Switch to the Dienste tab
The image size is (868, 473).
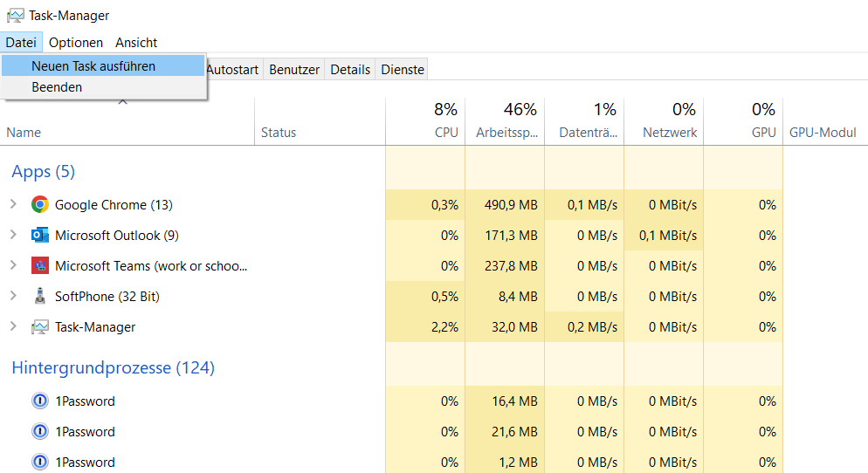point(403,70)
